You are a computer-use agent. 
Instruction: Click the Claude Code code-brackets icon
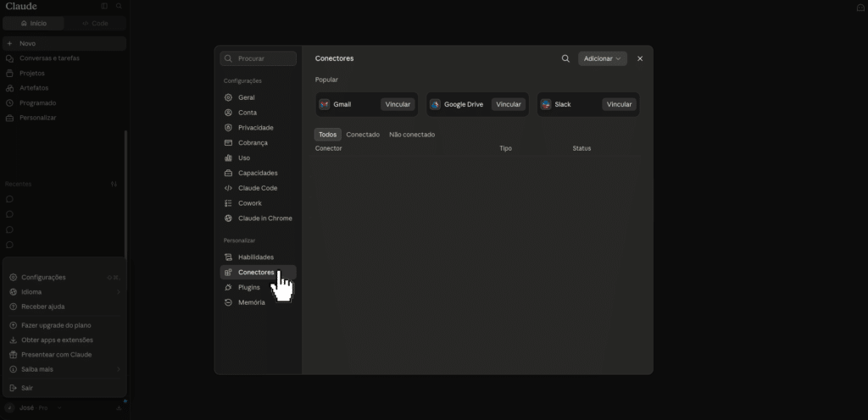228,188
